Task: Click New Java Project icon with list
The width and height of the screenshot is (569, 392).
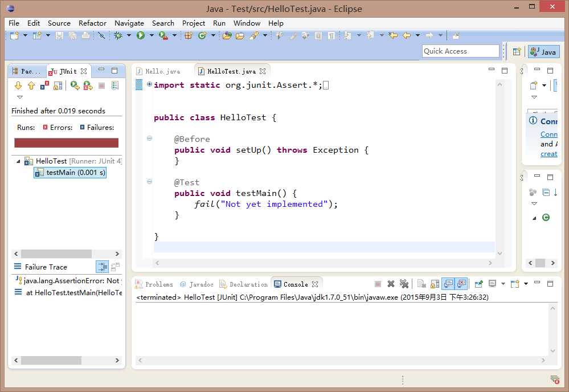Action: click(37, 35)
